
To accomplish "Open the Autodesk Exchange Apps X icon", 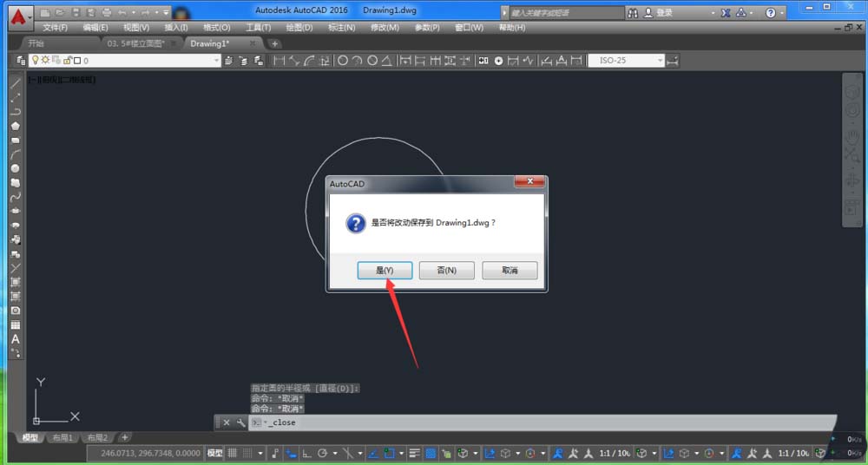I will point(726,12).
